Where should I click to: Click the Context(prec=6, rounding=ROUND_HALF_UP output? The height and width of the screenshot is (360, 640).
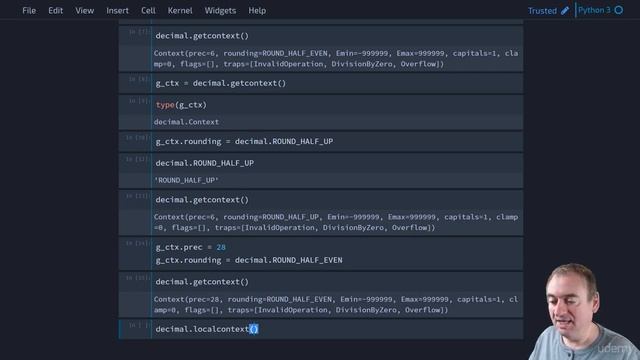point(336,222)
